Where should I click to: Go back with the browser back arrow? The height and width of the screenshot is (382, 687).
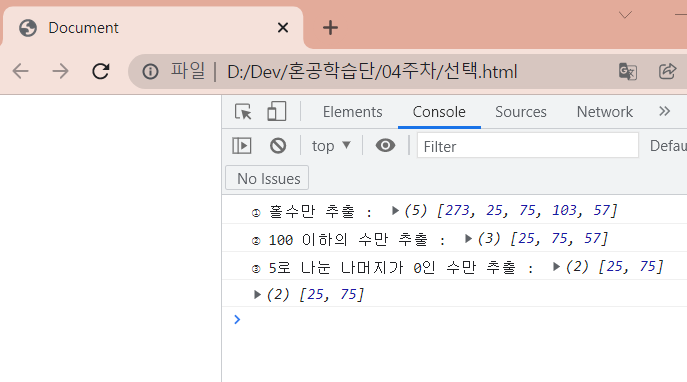[x=20, y=71]
